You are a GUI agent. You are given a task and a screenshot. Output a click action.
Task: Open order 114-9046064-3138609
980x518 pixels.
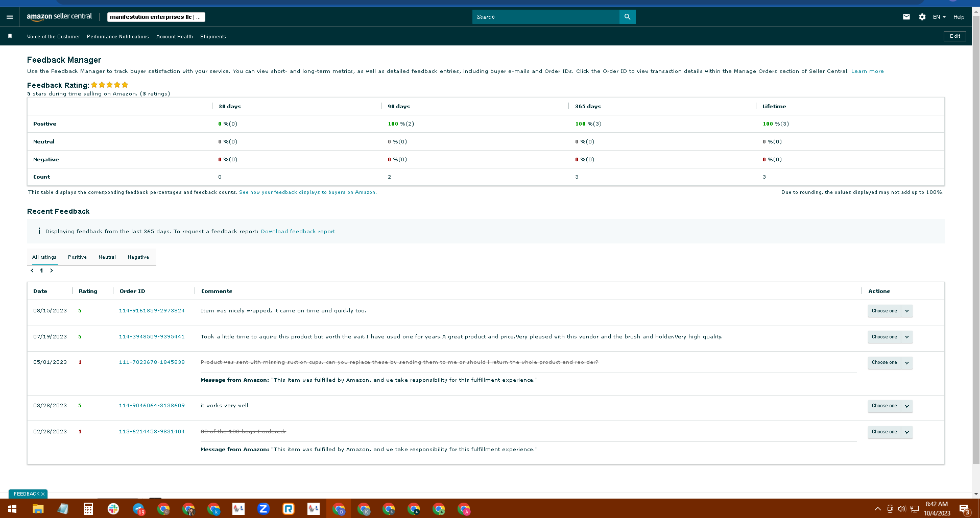(x=152, y=406)
